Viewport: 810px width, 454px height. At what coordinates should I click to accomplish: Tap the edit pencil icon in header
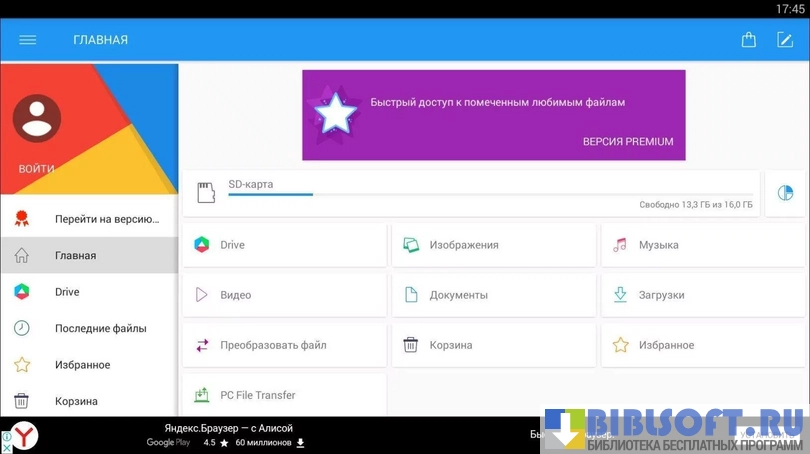(x=785, y=40)
